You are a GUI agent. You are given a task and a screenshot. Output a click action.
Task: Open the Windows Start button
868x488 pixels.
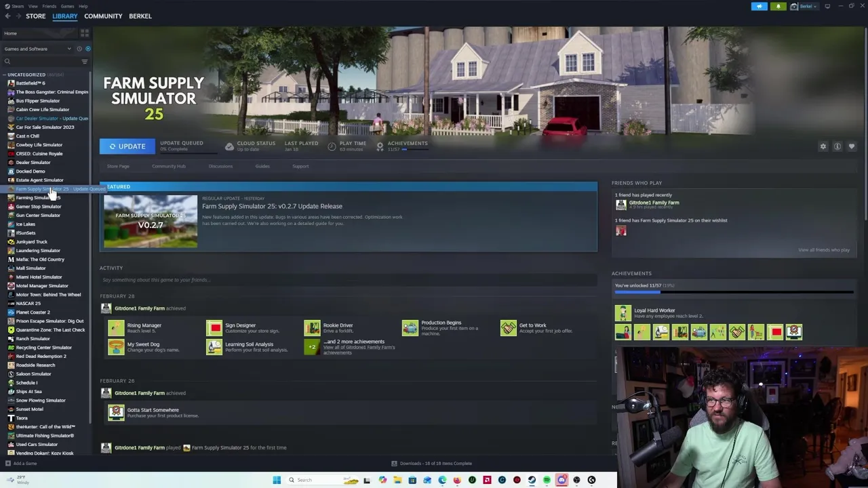click(x=277, y=480)
